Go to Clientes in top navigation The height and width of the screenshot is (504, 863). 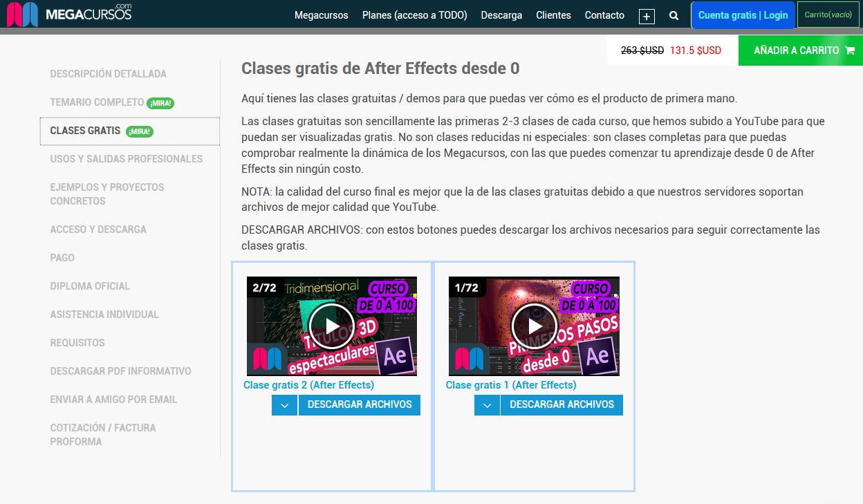tap(553, 15)
